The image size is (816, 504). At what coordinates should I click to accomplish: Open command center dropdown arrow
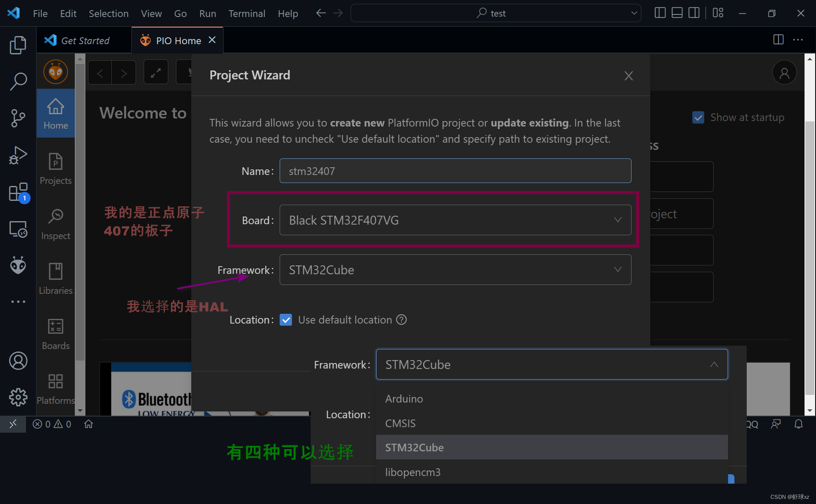(634, 13)
